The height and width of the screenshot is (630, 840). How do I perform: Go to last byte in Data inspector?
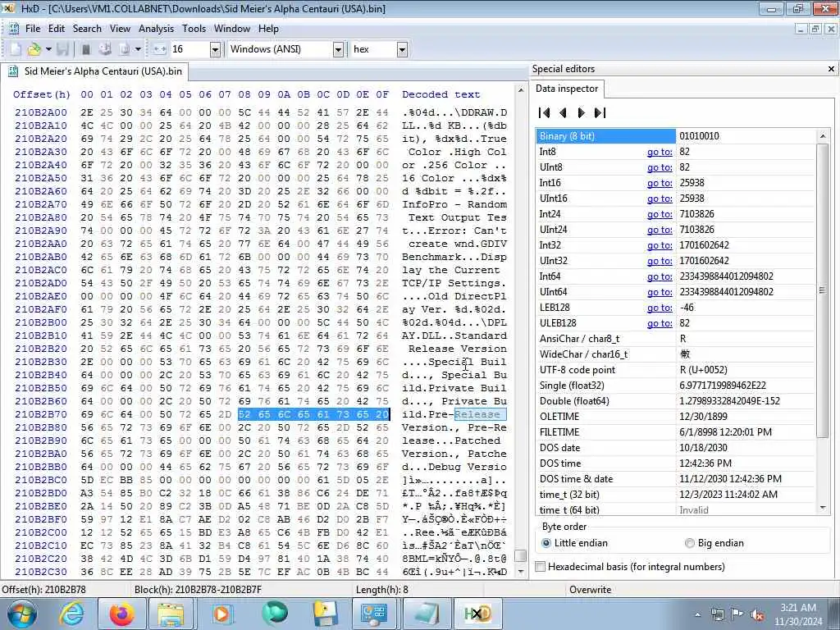click(x=600, y=112)
